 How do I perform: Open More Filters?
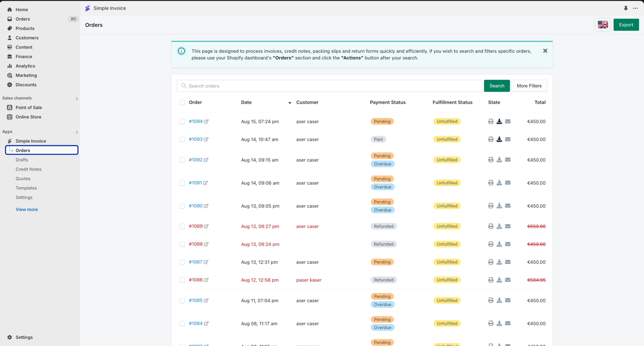(x=529, y=86)
